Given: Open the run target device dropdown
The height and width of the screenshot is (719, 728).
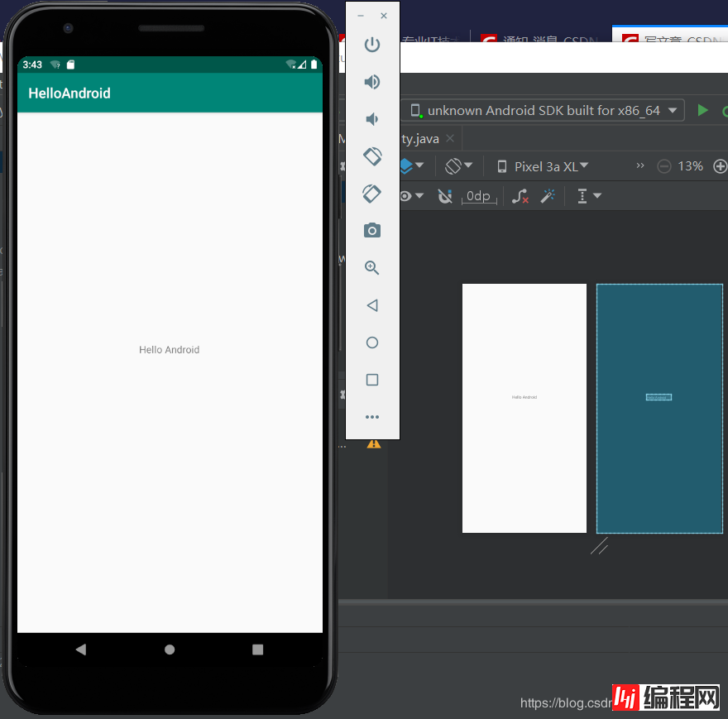Looking at the screenshot, I should click(543, 111).
